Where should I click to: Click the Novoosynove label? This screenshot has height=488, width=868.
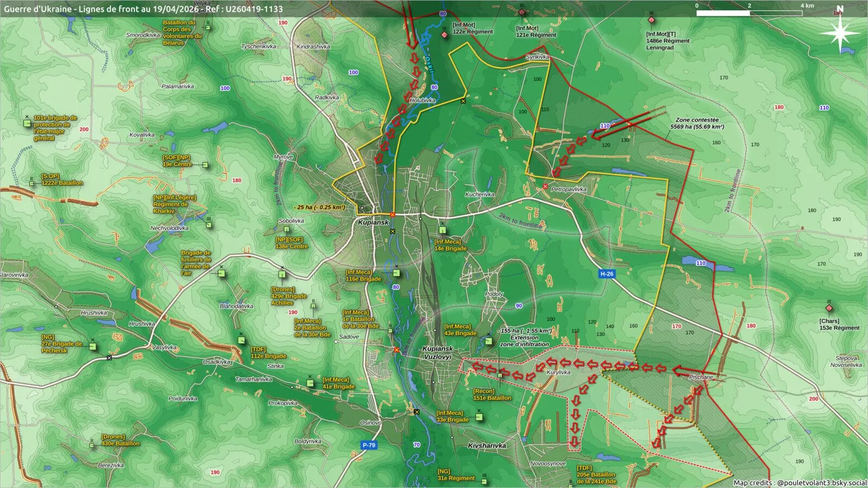pyautogui.click(x=548, y=464)
